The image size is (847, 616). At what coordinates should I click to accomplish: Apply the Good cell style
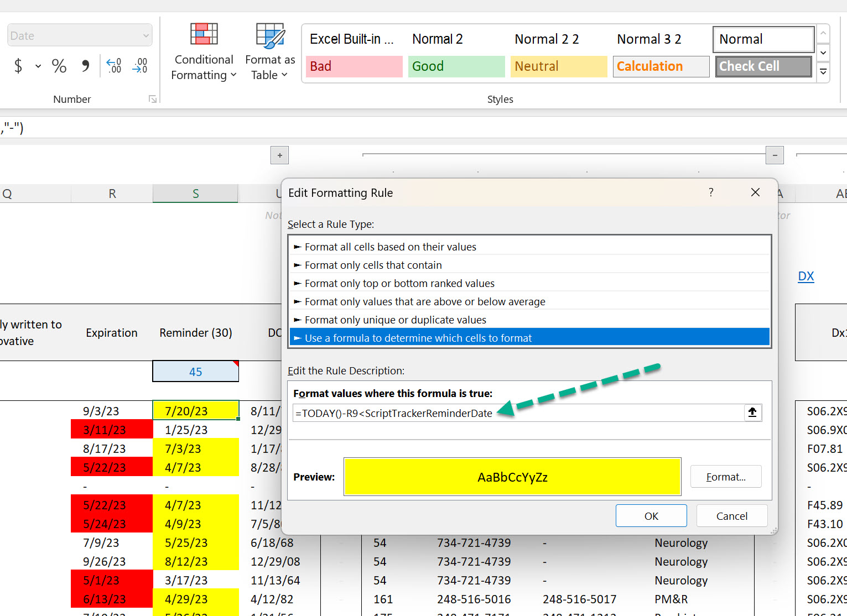(x=456, y=66)
